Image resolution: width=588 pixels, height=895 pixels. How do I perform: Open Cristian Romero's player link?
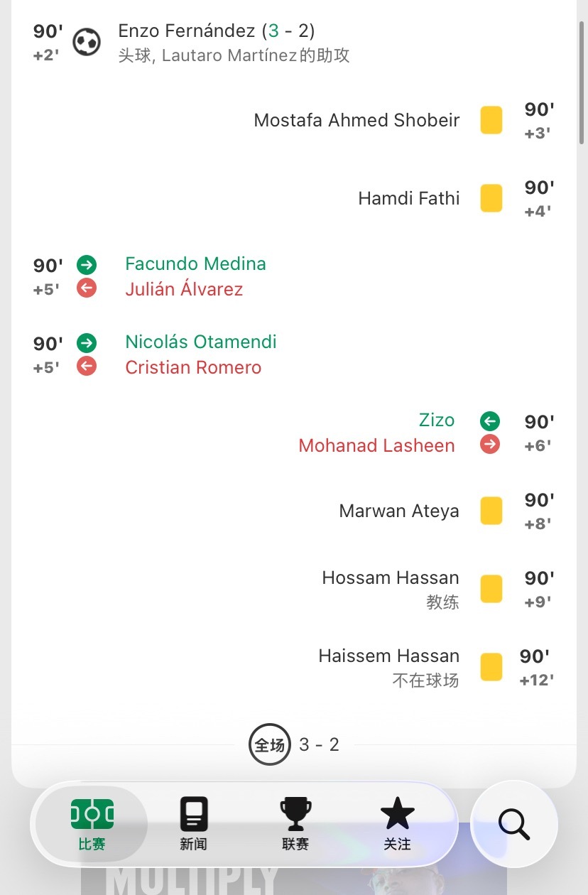coord(193,367)
